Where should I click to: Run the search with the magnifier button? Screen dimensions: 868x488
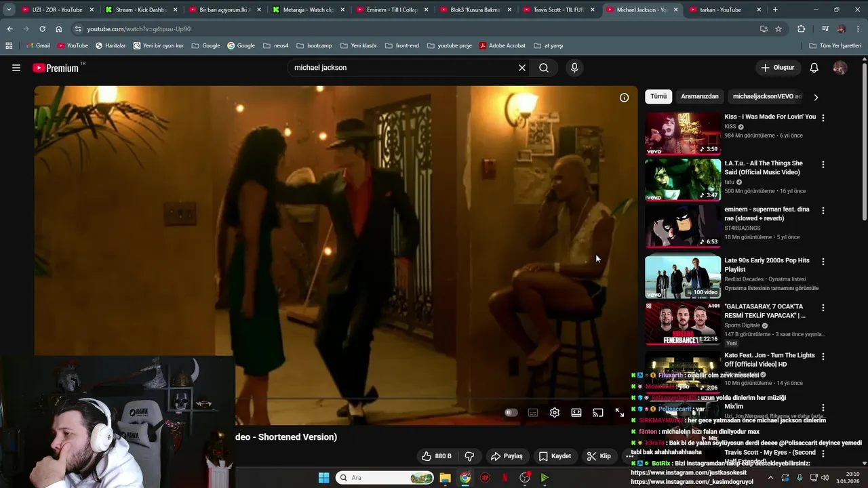click(x=544, y=68)
